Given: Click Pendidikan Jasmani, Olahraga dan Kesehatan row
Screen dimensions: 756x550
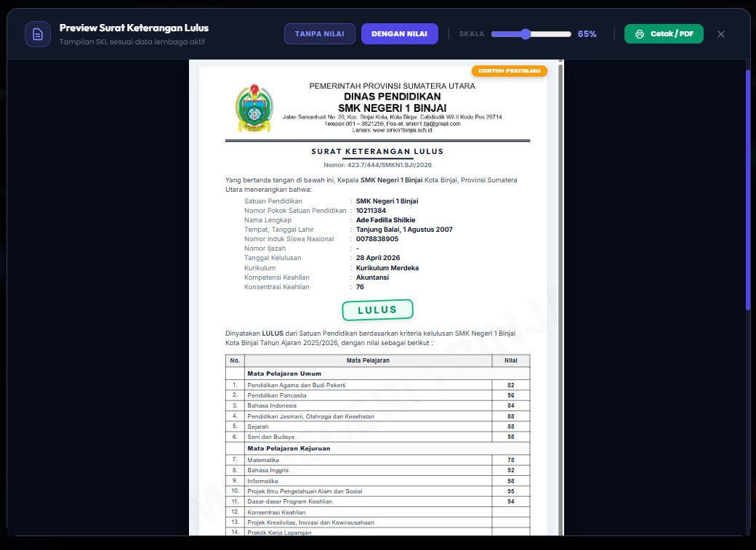Looking at the screenshot, I should 377,416.
